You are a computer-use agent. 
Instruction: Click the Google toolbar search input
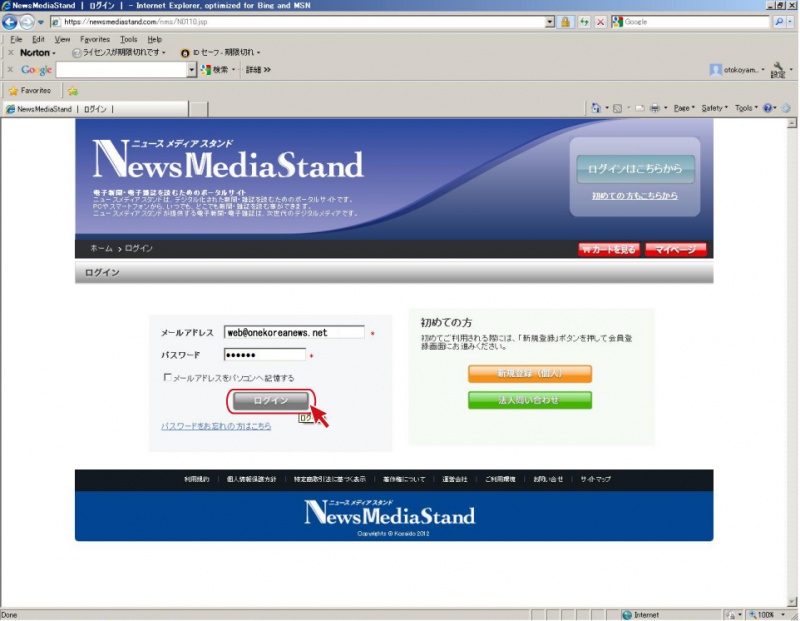coord(121,70)
